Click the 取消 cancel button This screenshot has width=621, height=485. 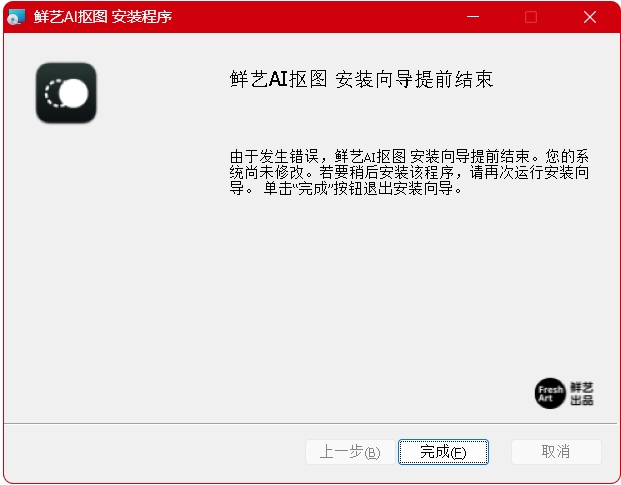click(556, 452)
